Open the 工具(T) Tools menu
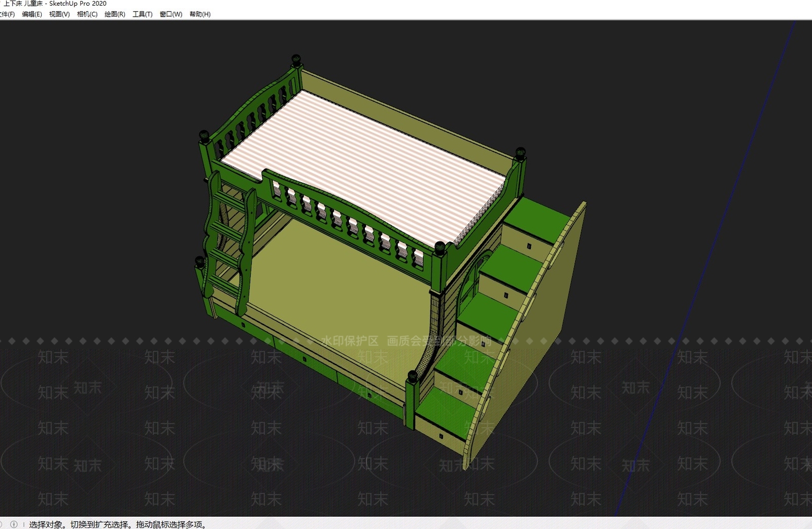The width and height of the screenshot is (812, 529). (143, 14)
